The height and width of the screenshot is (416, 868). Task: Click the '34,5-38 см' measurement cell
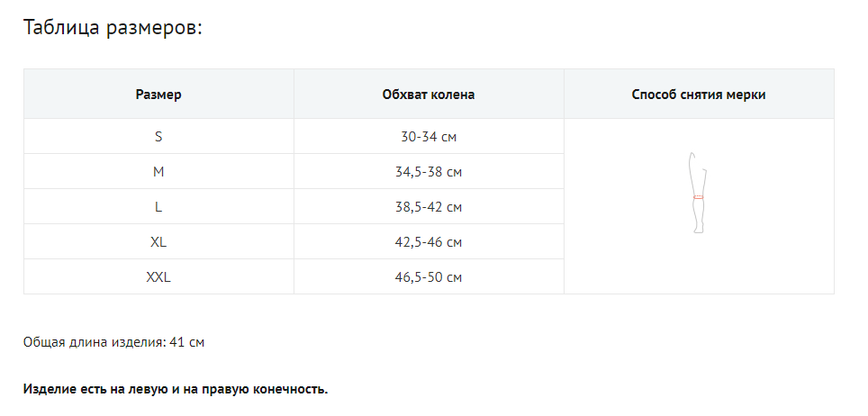(429, 172)
